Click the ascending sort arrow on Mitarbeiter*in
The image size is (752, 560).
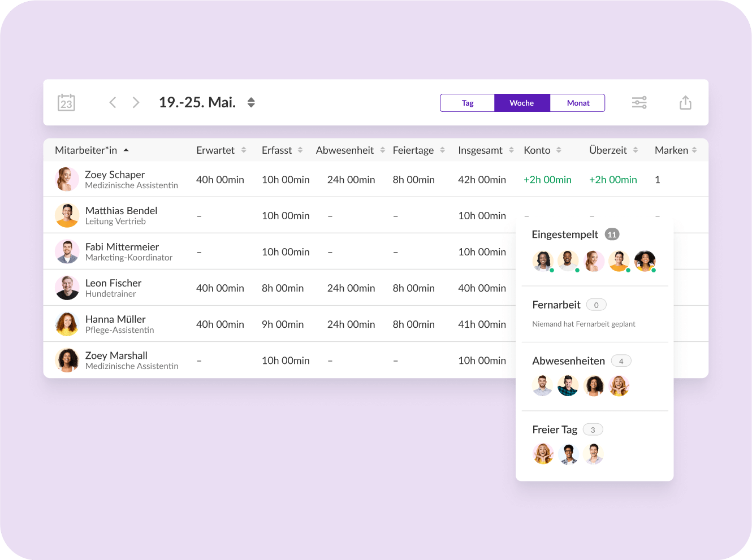click(126, 150)
